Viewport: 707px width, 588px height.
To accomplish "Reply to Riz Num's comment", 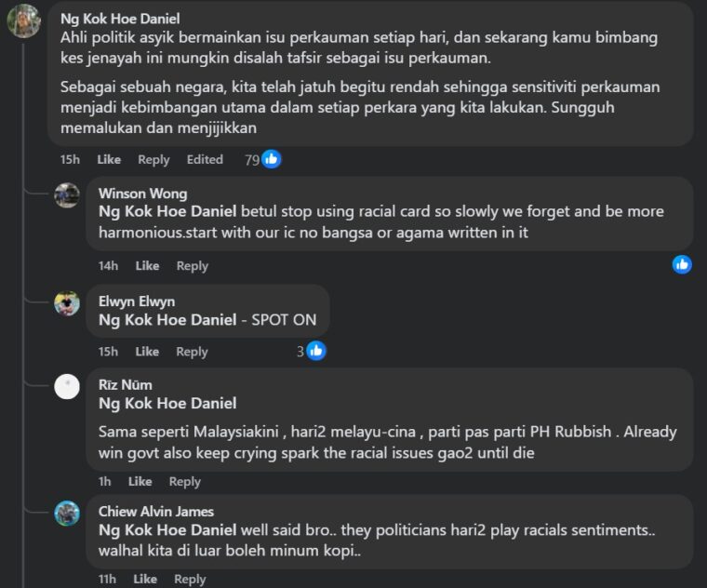I will pos(184,482).
